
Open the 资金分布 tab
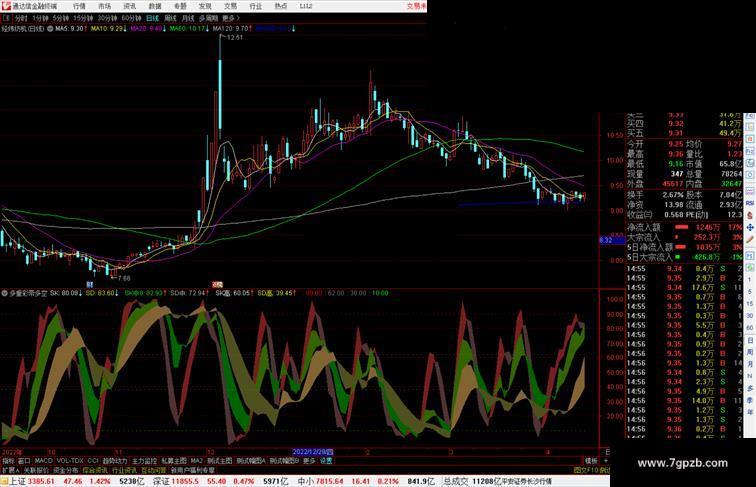65,470
